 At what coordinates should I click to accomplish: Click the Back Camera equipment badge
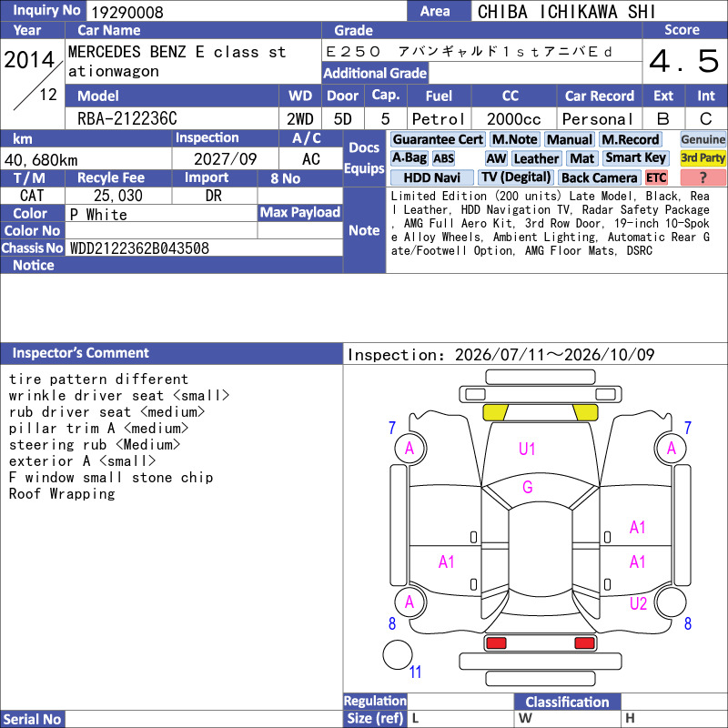600,177
